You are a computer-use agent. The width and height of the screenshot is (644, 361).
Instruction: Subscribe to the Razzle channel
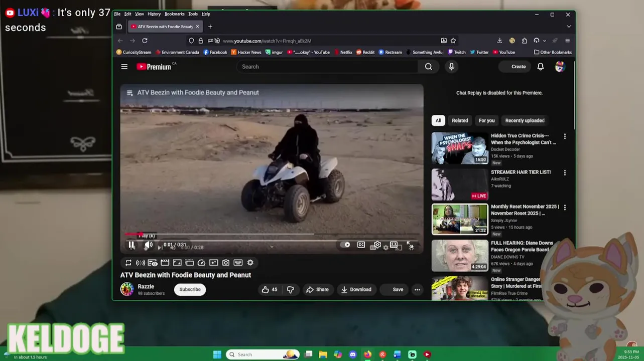190,289
